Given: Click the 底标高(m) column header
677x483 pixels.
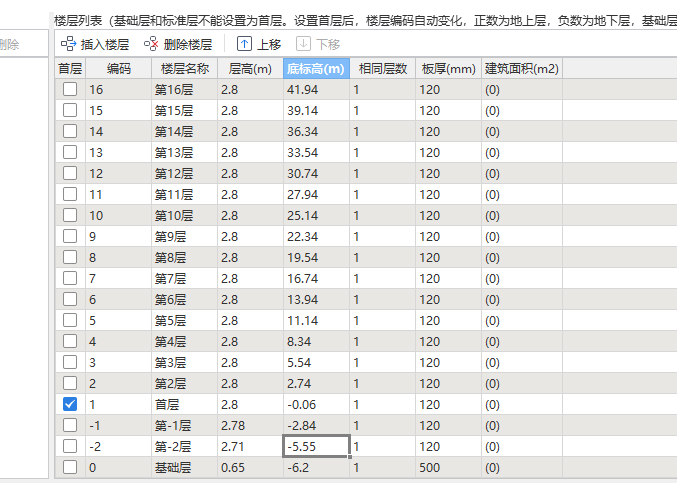Looking at the screenshot, I should point(316,68).
